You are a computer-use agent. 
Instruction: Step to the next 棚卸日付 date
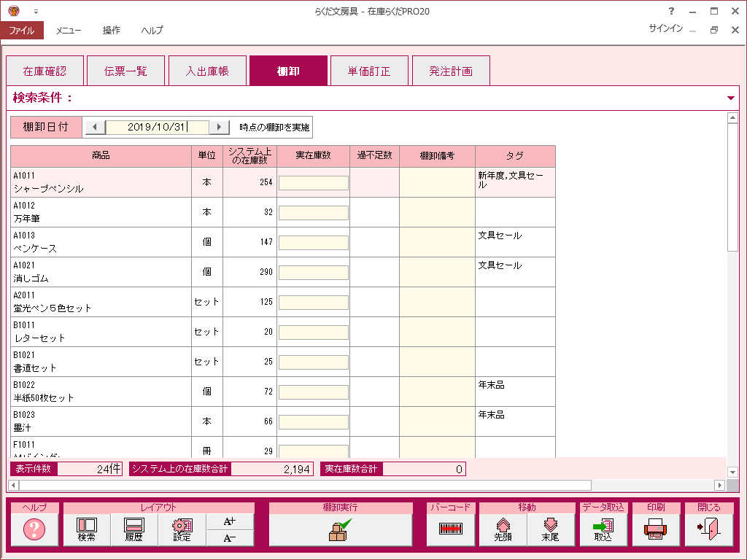(x=219, y=127)
